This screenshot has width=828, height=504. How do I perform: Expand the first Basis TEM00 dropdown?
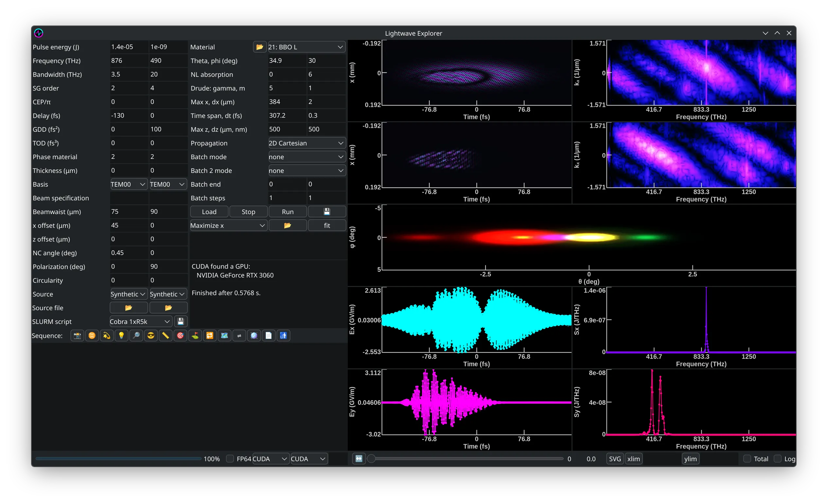129,184
